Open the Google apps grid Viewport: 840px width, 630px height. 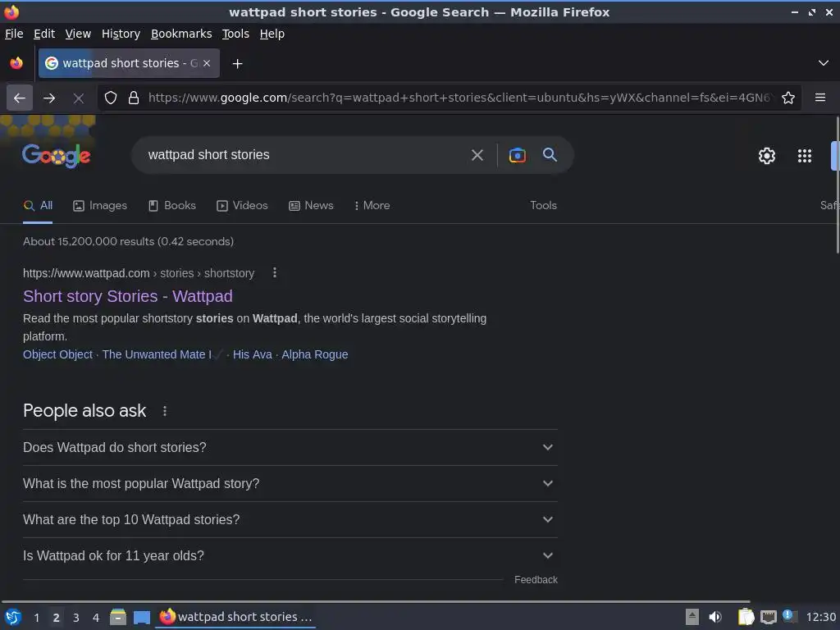805,156
